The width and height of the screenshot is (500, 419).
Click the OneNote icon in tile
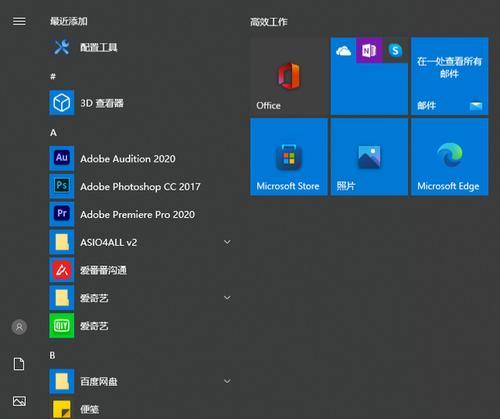point(369,51)
